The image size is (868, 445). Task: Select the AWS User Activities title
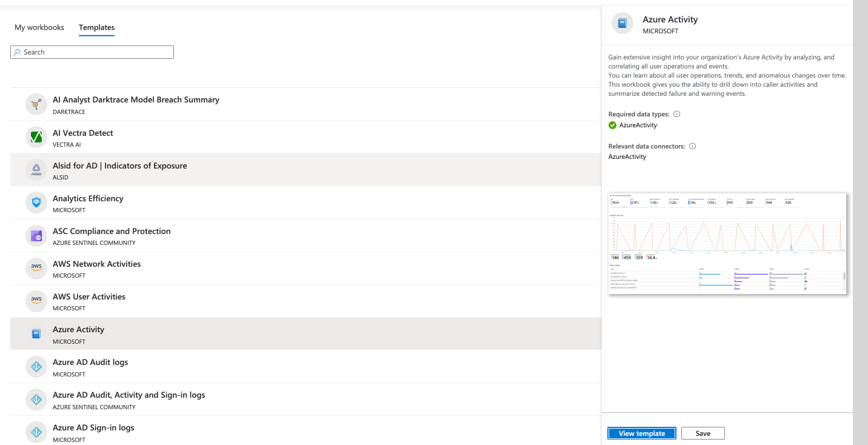[x=89, y=296]
